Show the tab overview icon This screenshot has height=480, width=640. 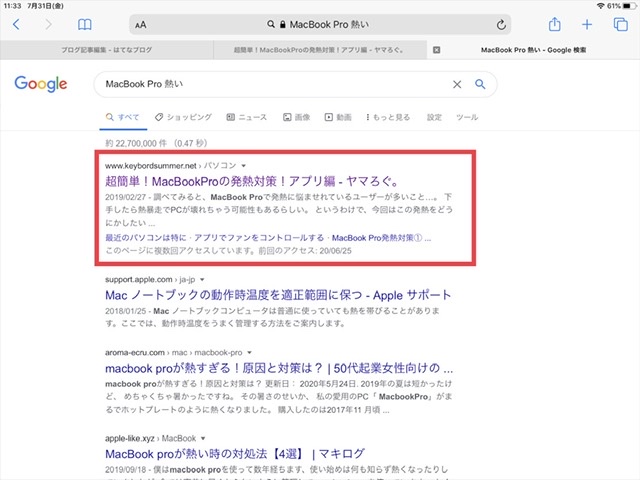[x=621, y=24]
